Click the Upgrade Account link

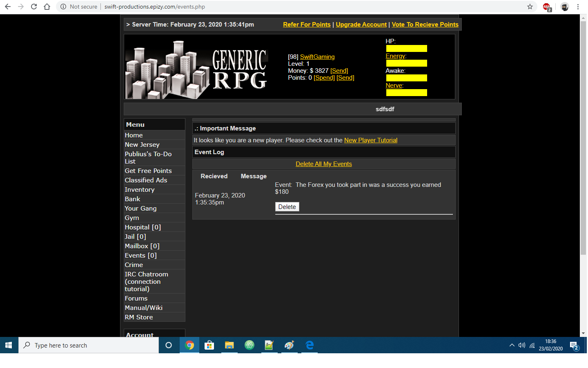361,25
